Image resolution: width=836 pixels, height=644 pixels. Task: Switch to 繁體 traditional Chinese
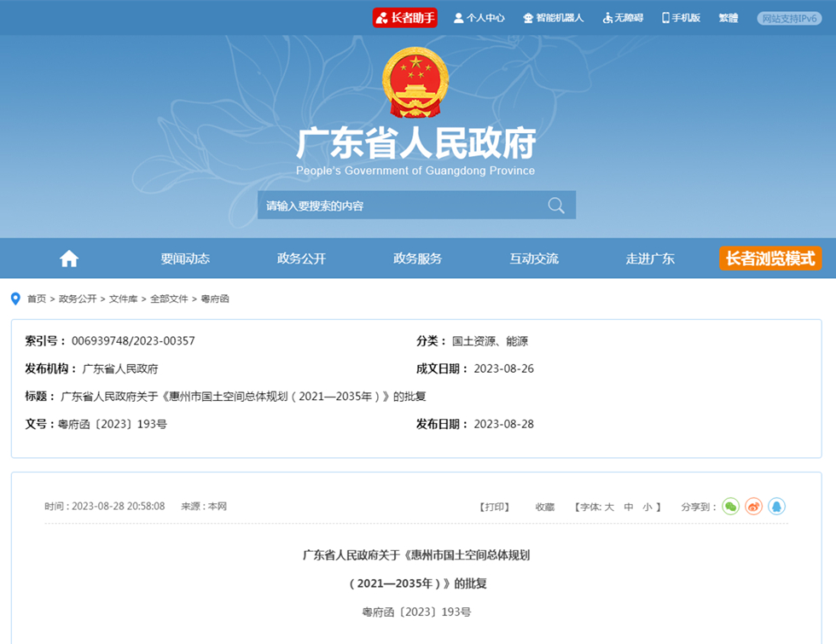[x=729, y=18]
